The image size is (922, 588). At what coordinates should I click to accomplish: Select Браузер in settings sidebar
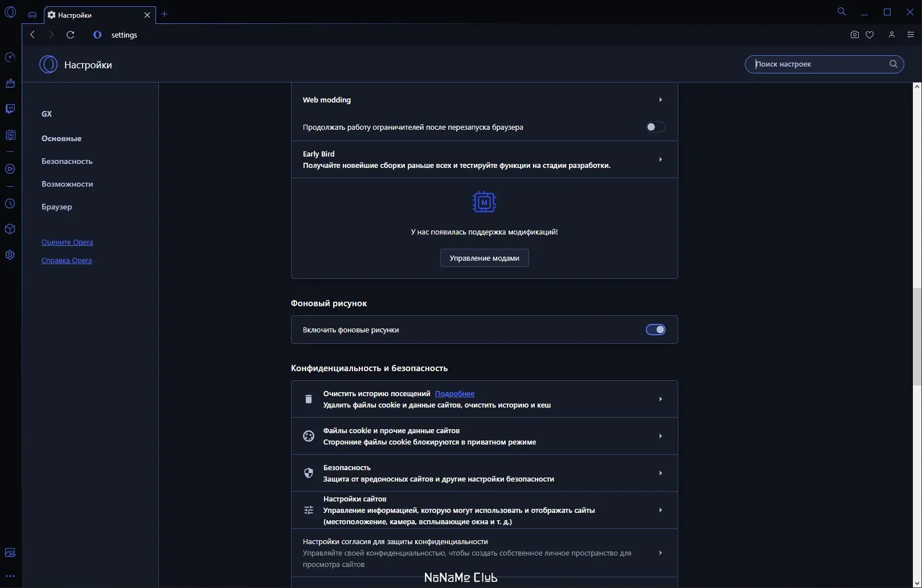(57, 207)
